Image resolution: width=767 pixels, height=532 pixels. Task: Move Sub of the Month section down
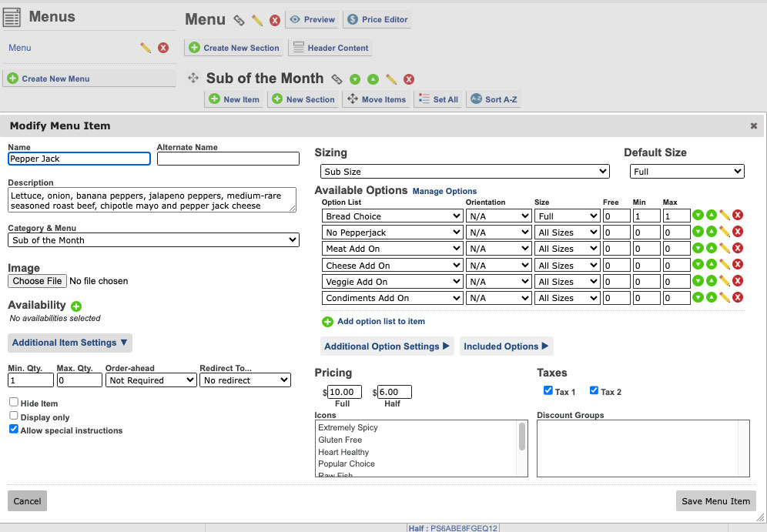click(355, 79)
